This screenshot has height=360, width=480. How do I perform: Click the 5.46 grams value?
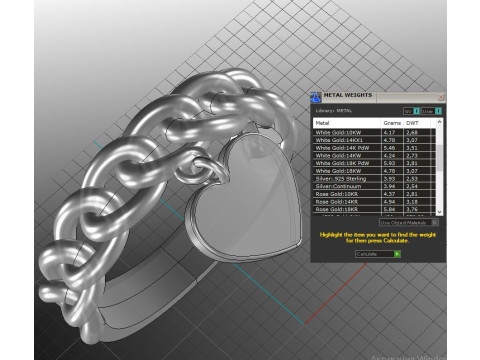(389, 148)
